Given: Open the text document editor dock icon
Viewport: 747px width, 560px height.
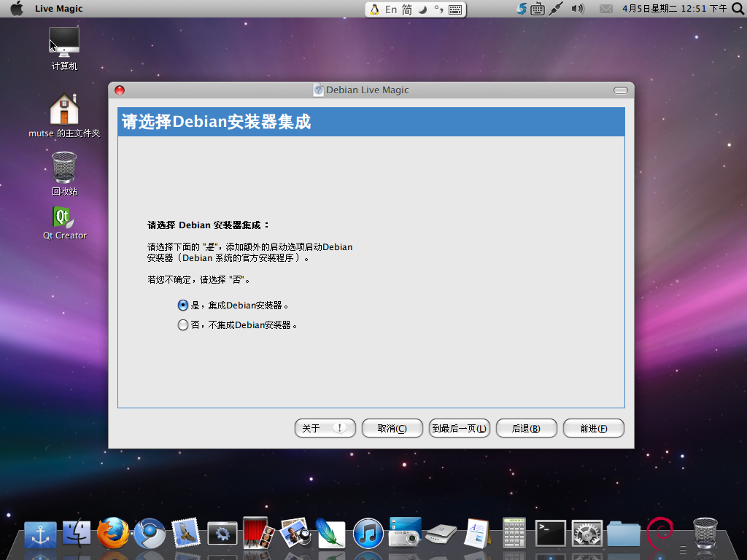Looking at the screenshot, I should [x=477, y=533].
